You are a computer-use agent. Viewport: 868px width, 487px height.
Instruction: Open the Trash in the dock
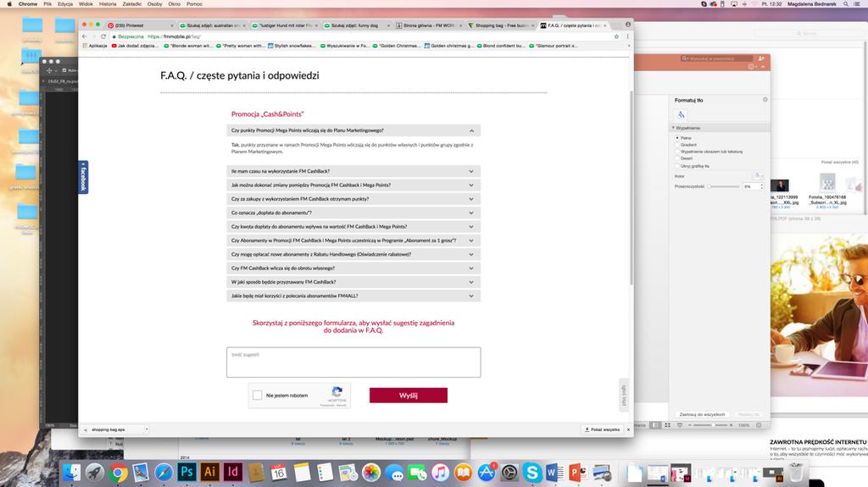click(x=796, y=472)
